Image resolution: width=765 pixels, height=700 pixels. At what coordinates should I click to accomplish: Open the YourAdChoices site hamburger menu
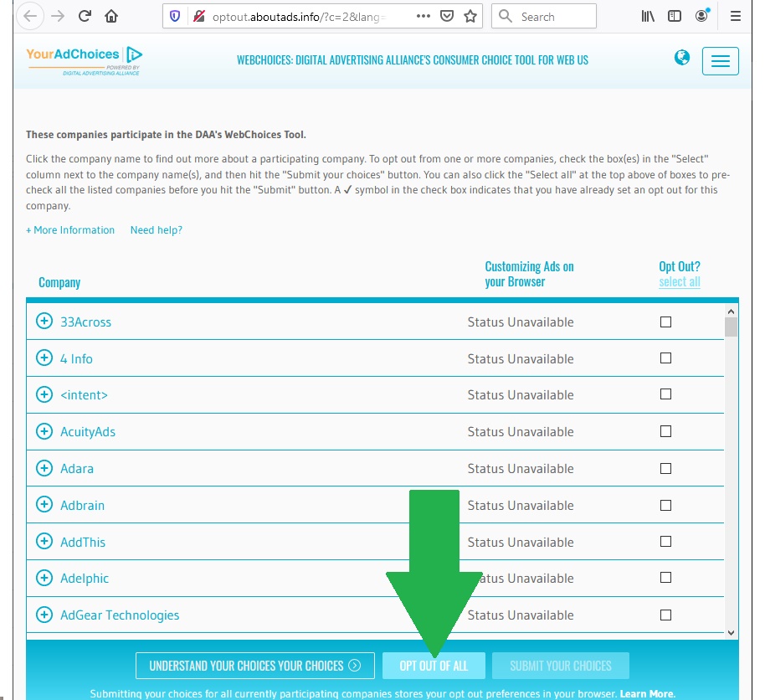pyautogui.click(x=720, y=60)
